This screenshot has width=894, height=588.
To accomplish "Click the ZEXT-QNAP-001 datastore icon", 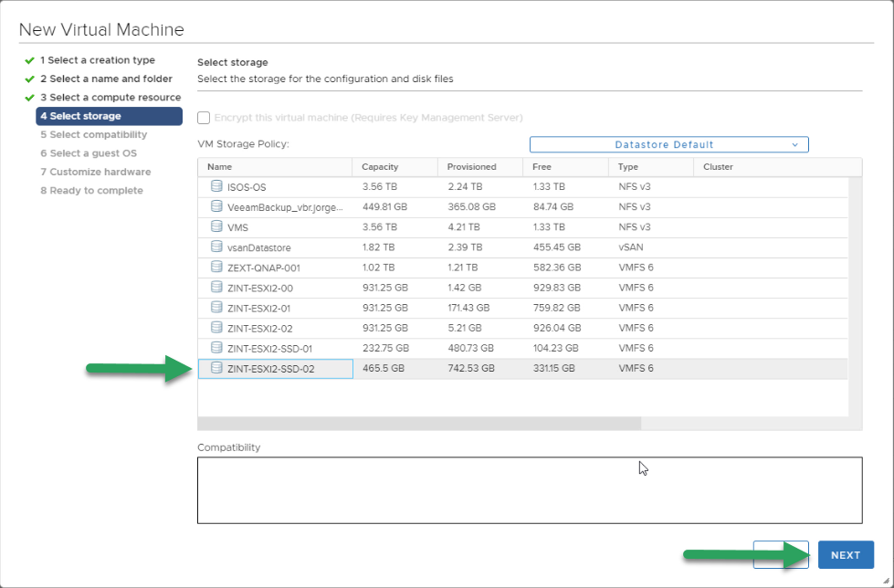I will tap(216, 267).
